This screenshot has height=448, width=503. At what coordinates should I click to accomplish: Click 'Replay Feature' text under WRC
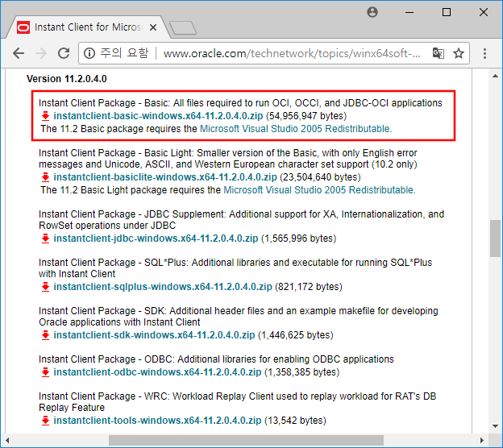coord(72,408)
